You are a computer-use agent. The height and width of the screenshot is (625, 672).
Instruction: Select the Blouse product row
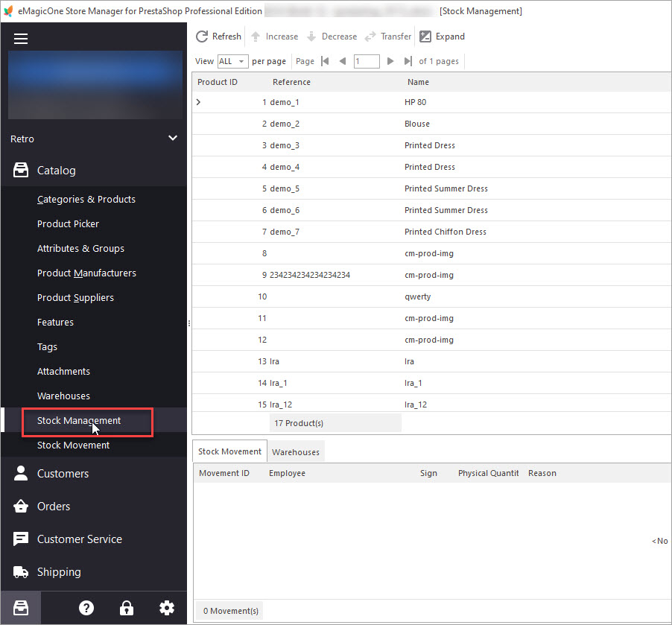point(431,124)
